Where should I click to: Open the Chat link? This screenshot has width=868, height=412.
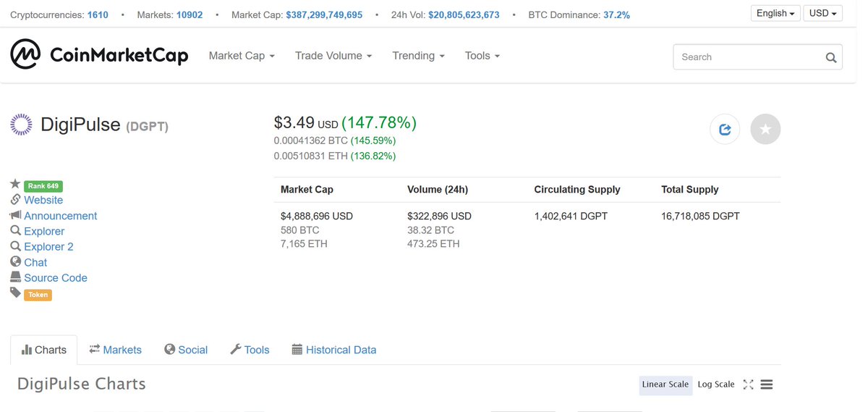[35, 262]
